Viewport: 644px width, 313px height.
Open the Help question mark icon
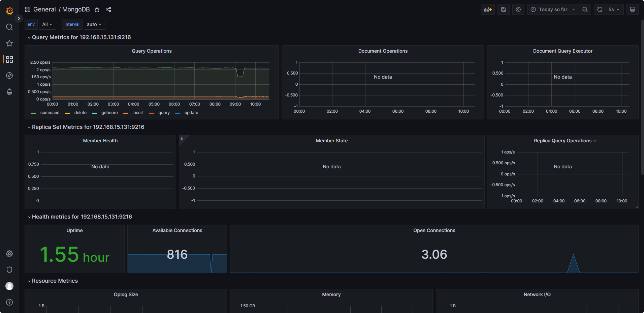9,302
